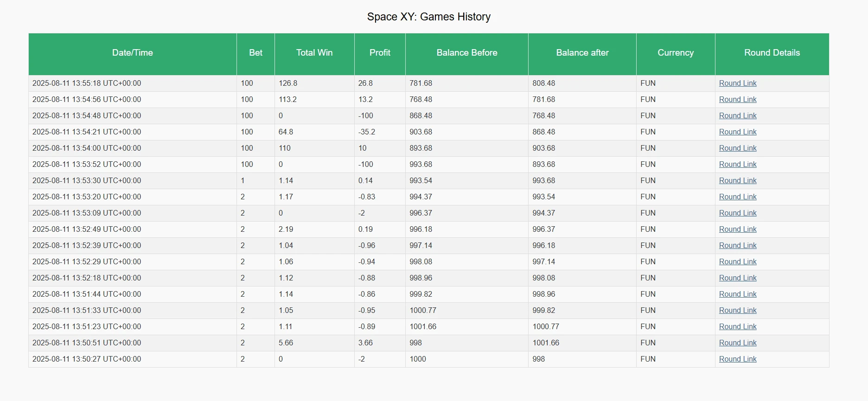Open Round Link for the 13:52:29 round

click(x=738, y=262)
